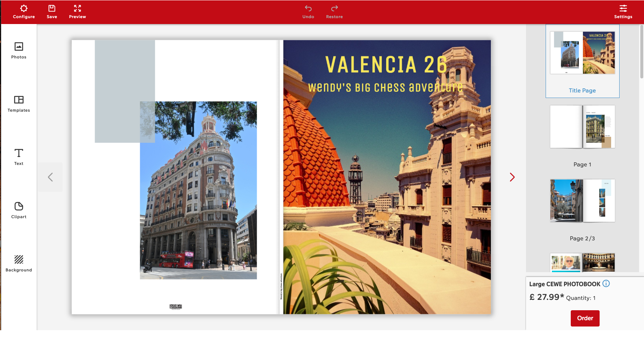Viewport: 644px width, 362px height.
Task: Restore the undone action
Action: (334, 12)
